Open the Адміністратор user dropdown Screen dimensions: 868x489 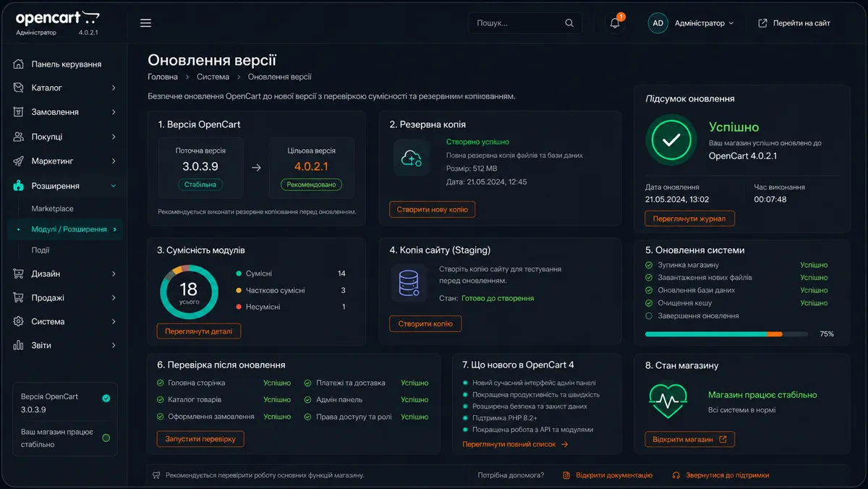point(704,23)
